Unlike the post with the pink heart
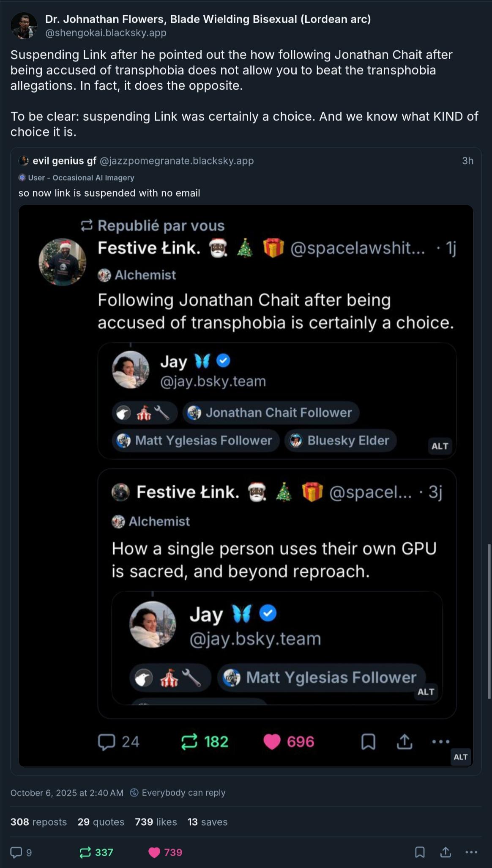The height and width of the screenshot is (868, 492). (154, 852)
